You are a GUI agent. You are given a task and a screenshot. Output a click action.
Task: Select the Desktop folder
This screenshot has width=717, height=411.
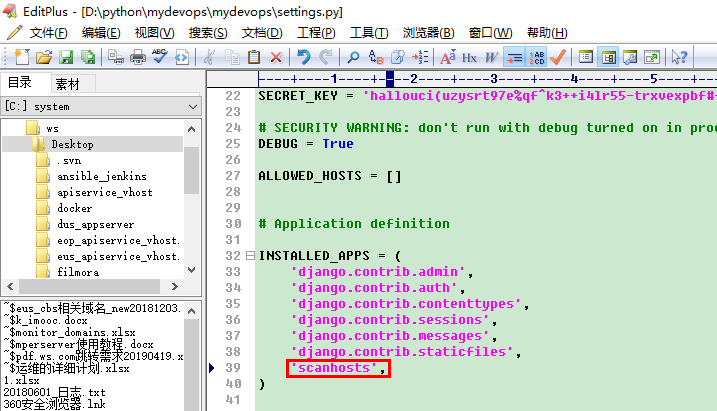pyautogui.click(x=72, y=144)
